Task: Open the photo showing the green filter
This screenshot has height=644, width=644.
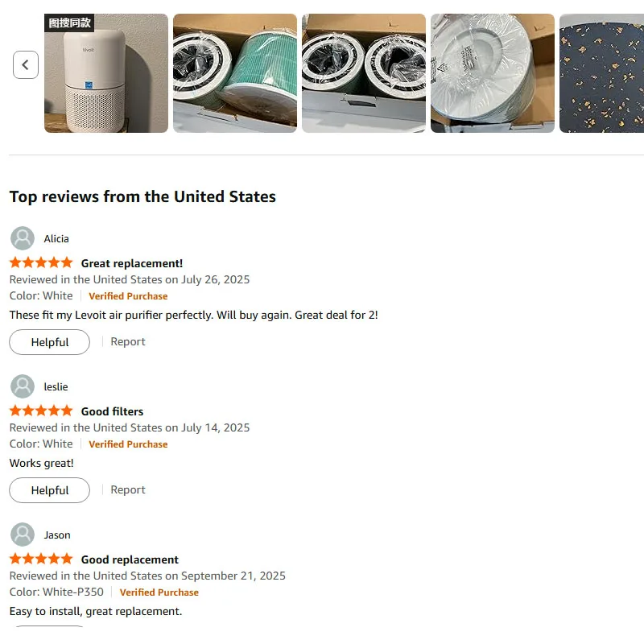Action: pyautogui.click(x=235, y=73)
